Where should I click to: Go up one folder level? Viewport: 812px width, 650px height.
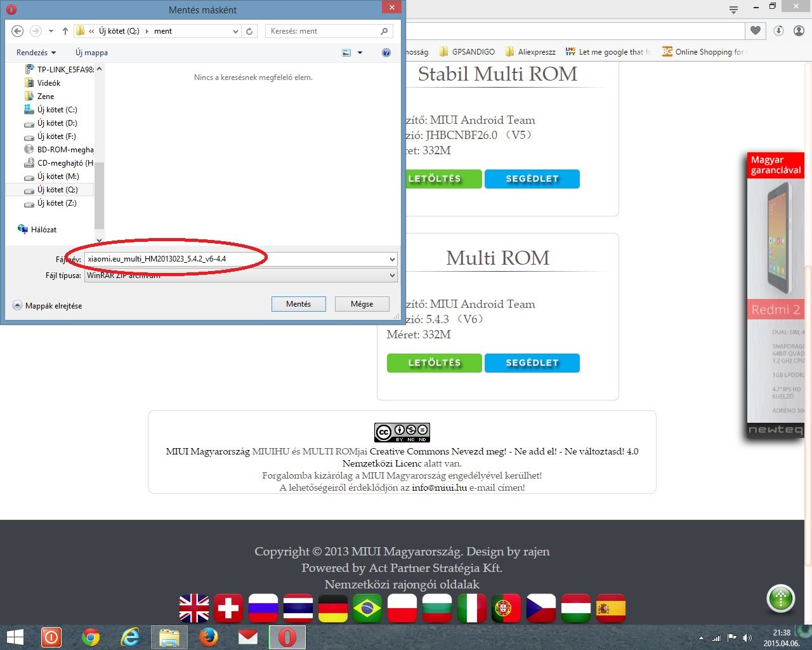pos(65,31)
